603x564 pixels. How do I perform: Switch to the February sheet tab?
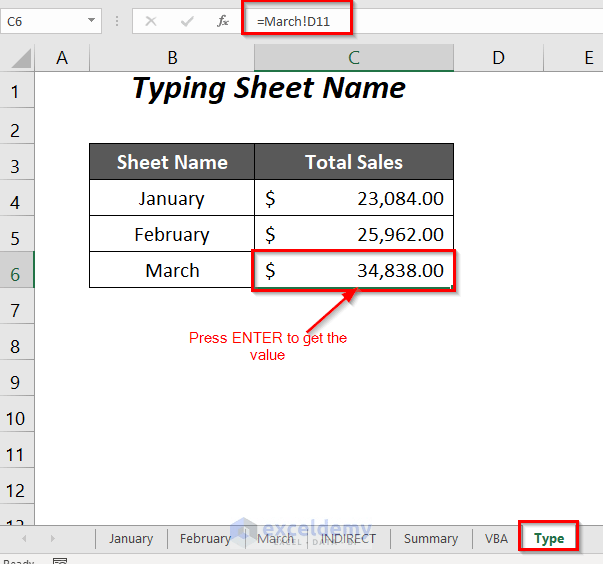205,539
